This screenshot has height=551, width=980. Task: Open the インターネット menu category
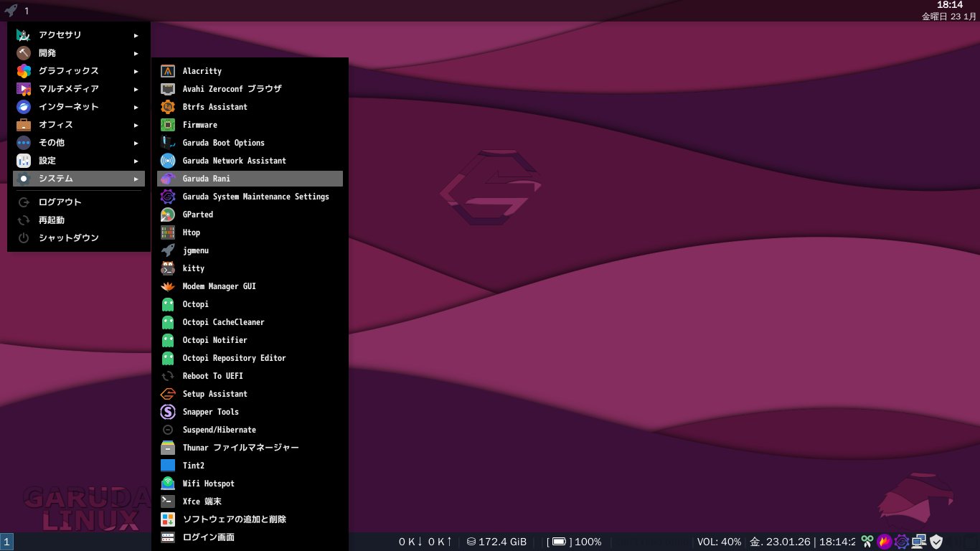coord(77,107)
